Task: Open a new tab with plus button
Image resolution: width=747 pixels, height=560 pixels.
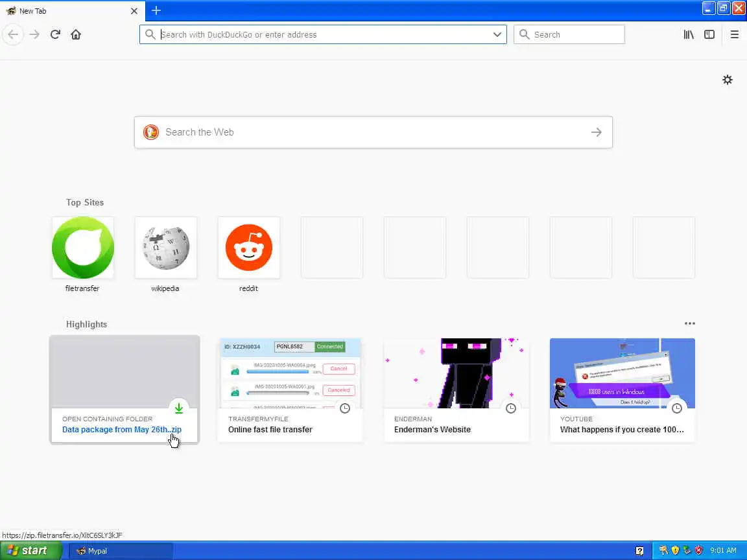Action: pos(156,10)
